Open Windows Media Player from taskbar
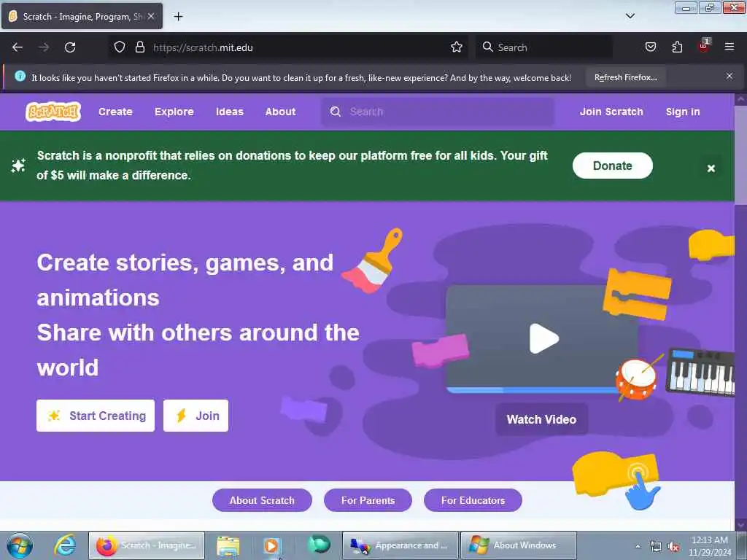 (271, 545)
